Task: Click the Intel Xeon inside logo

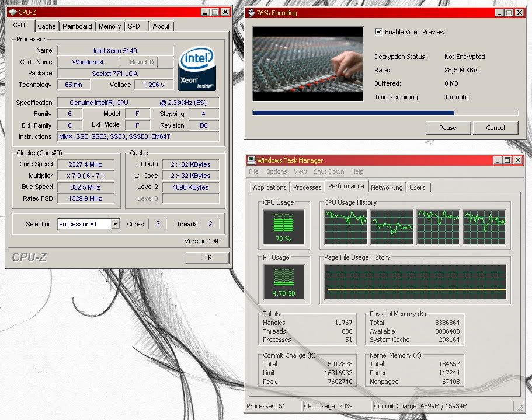Action: [x=197, y=69]
